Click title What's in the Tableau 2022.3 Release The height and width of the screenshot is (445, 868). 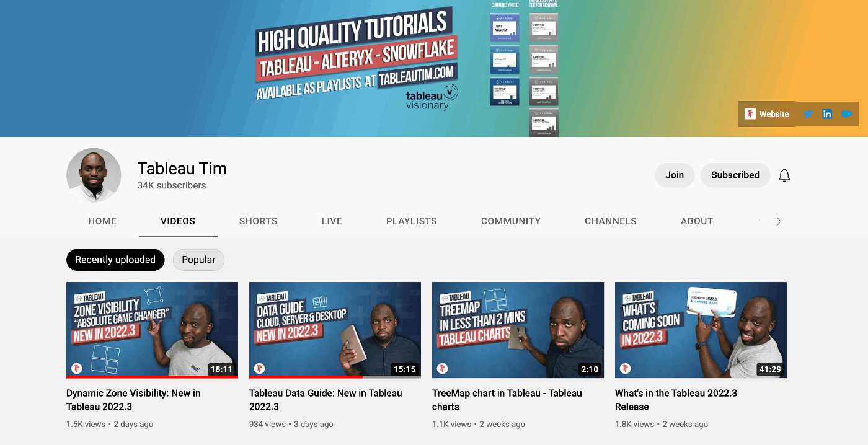click(x=676, y=400)
